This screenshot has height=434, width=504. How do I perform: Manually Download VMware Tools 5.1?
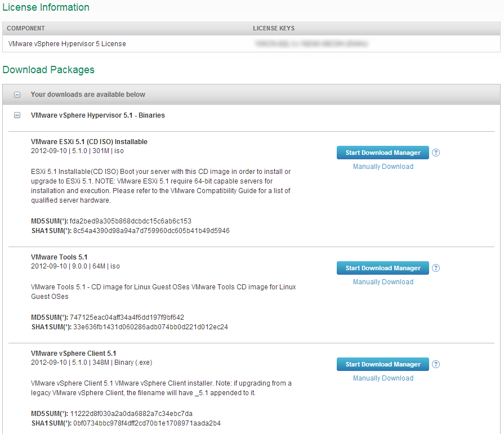click(x=383, y=281)
